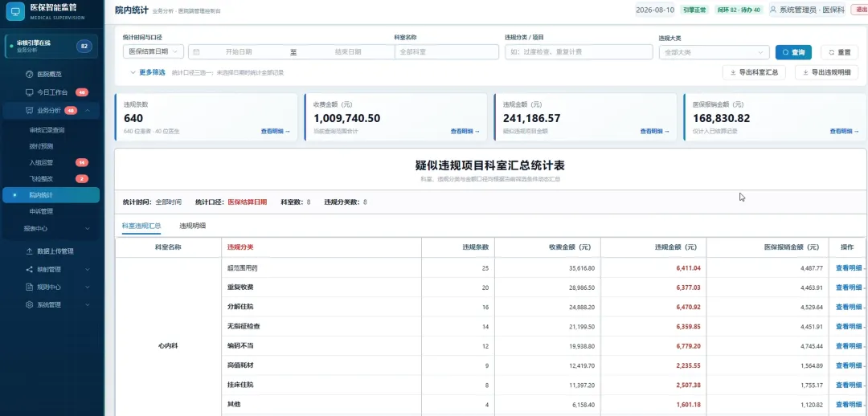Collapse the 业务分析 submenu chevron
Image resolution: width=868 pixels, height=416 pixels.
88,111
